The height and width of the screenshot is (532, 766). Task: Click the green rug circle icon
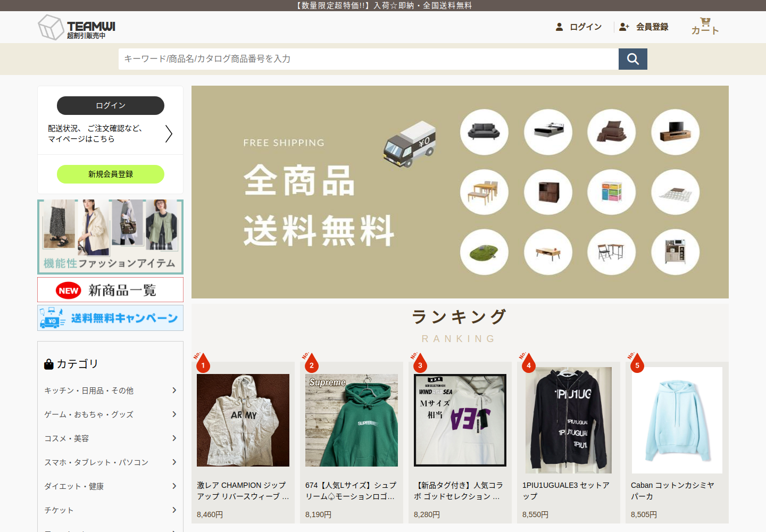tap(484, 252)
